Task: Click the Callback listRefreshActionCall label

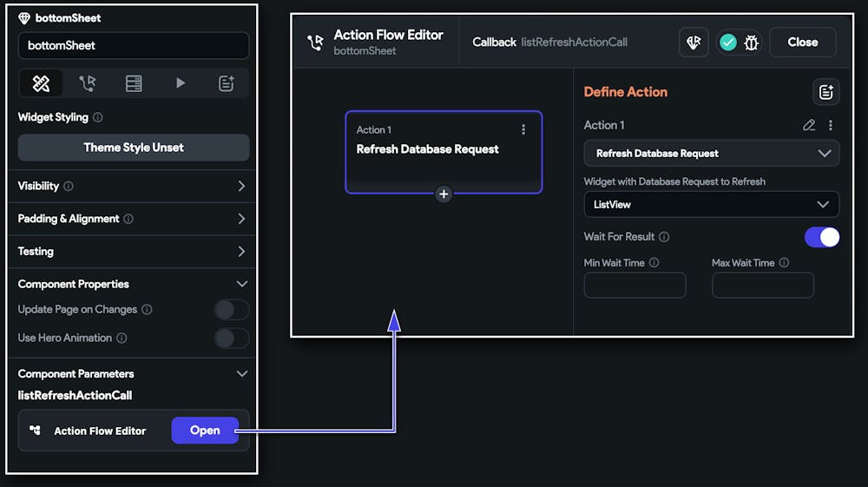Action: (x=549, y=42)
